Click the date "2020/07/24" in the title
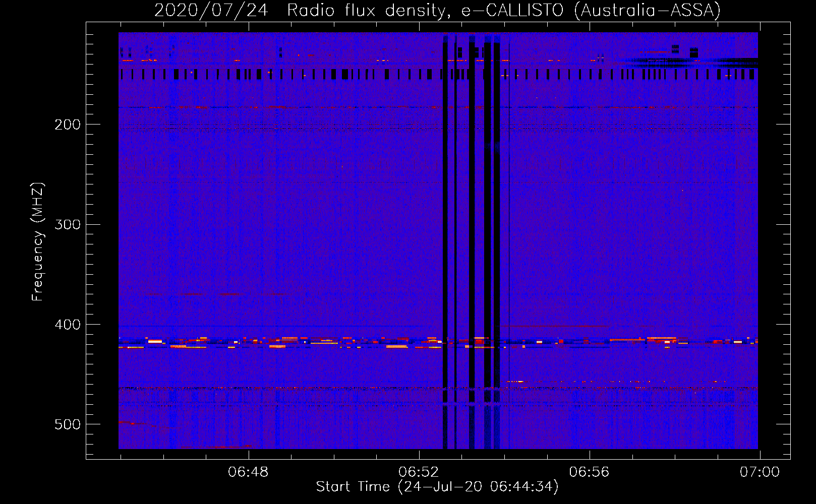816x504 pixels. [211, 10]
